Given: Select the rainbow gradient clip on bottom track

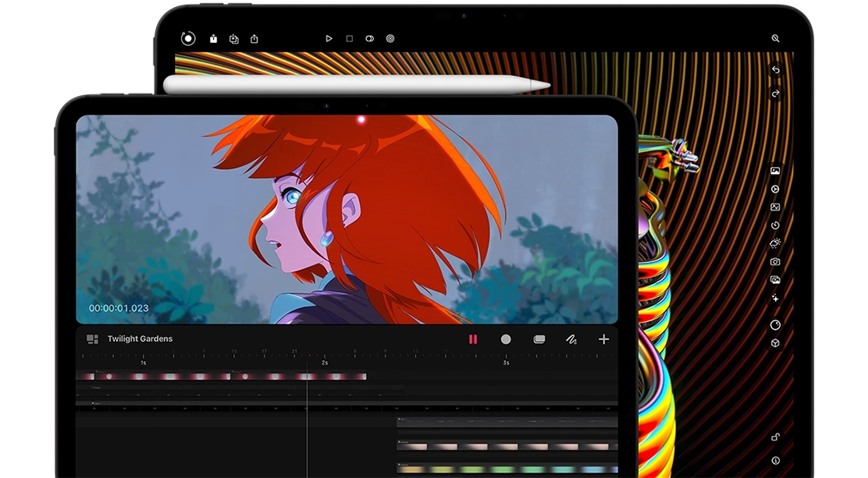Looking at the screenshot, I should (507, 469).
